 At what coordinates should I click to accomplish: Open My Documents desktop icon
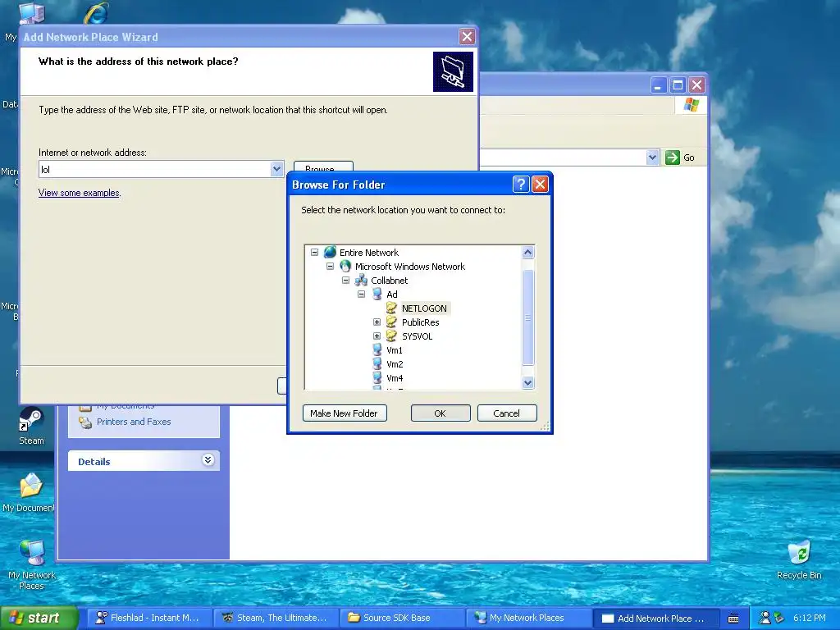pos(30,493)
